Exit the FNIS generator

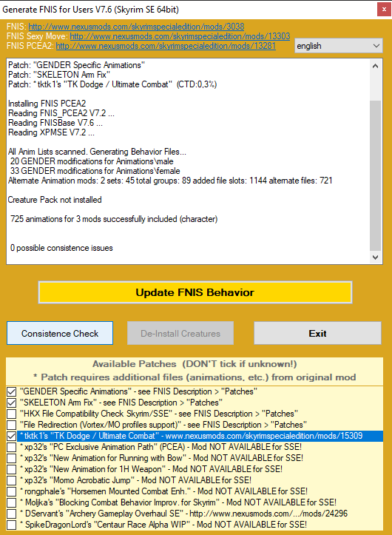317,333
